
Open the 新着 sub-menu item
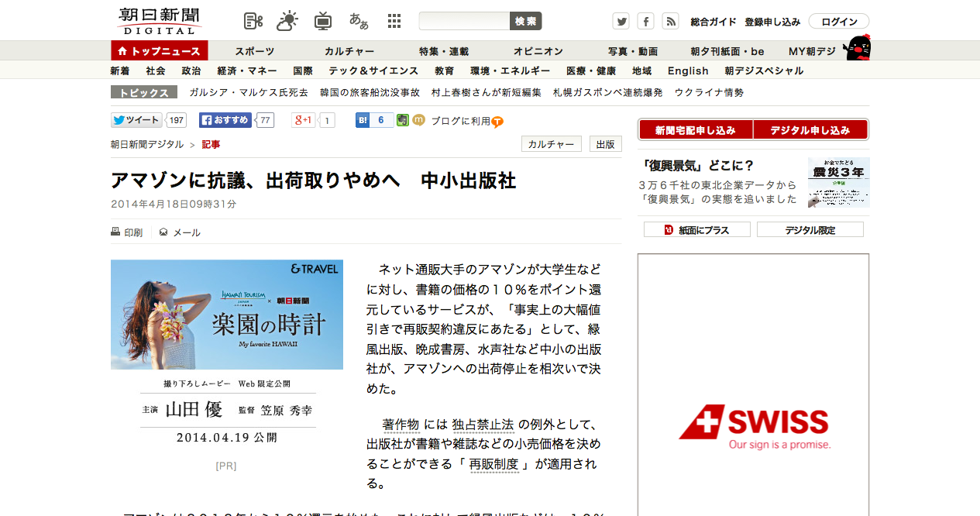pos(120,71)
